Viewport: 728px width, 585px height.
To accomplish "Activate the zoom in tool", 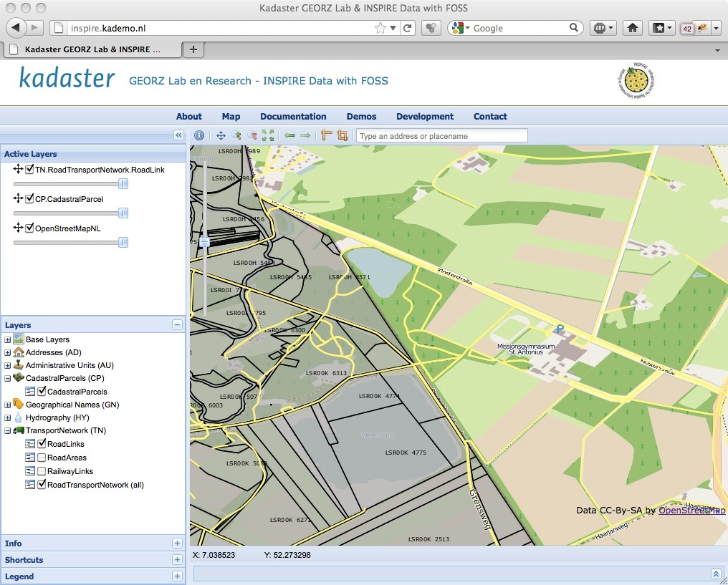I will [x=236, y=135].
